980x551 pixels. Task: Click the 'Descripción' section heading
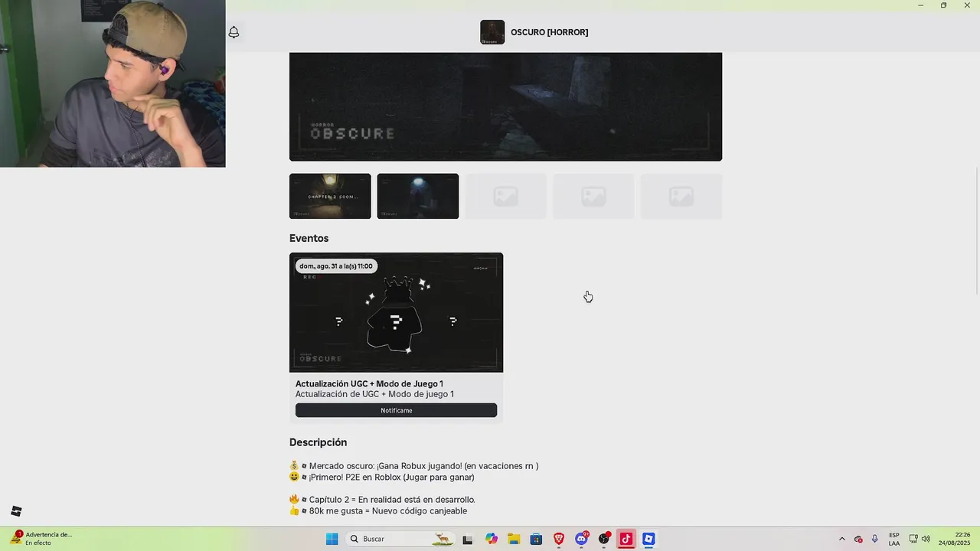(x=318, y=442)
